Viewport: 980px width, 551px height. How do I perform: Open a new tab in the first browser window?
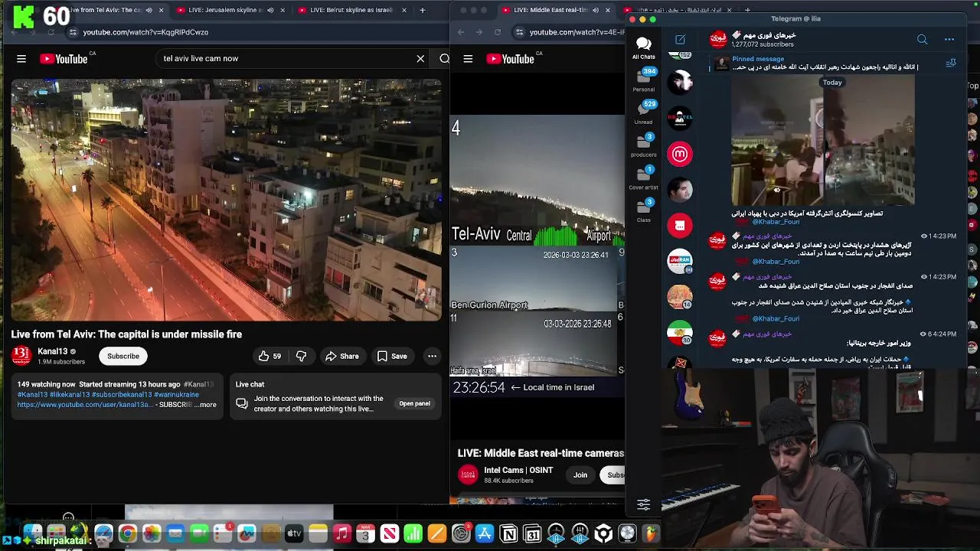point(422,10)
